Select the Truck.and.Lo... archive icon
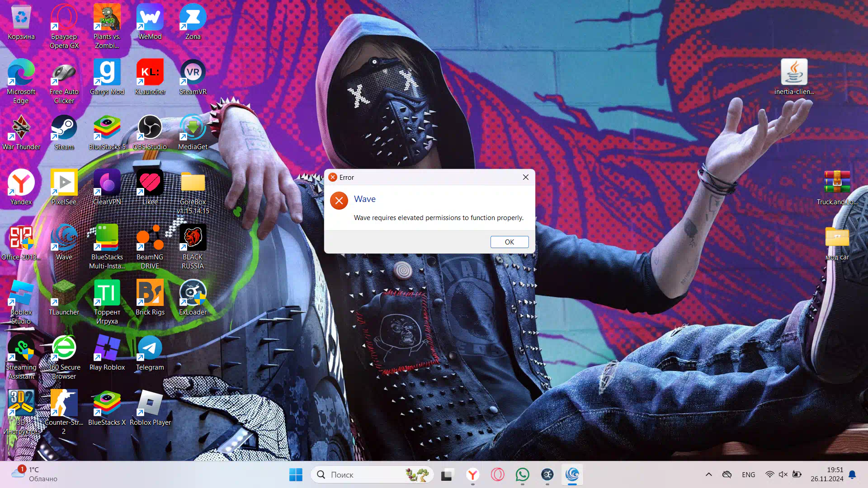 point(837,187)
